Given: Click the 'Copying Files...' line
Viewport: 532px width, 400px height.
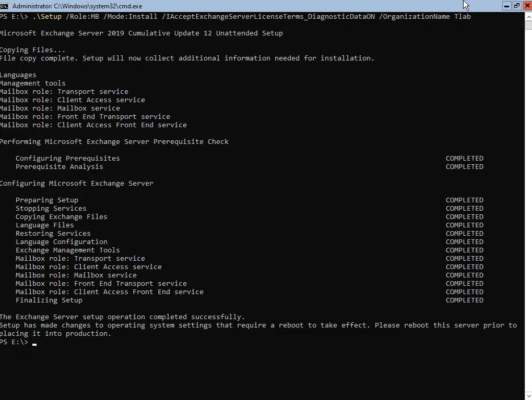Looking at the screenshot, I should 32,50.
